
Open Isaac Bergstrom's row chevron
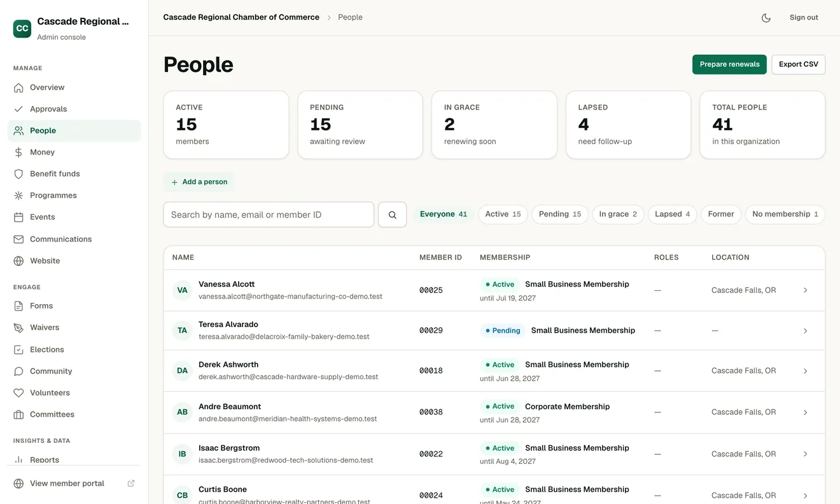(805, 454)
